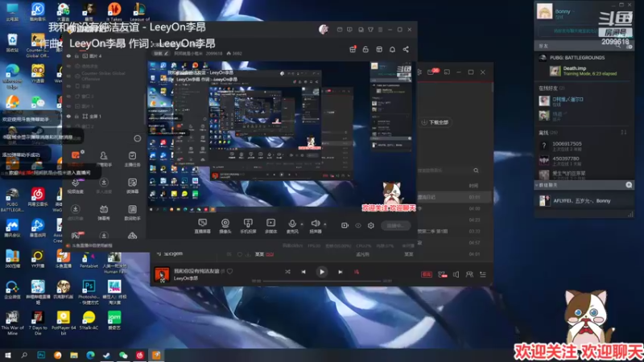644x362 pixels.
Task: Click the current song album cover thumbnail
Action: 162,274
